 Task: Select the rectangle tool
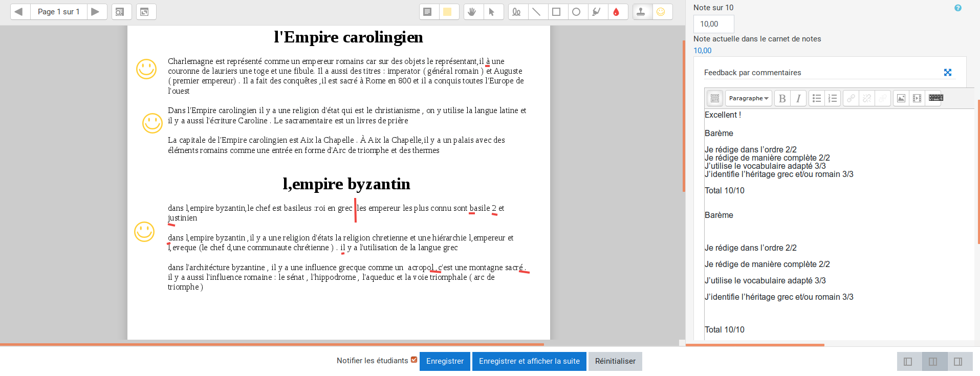pos(557,12)
